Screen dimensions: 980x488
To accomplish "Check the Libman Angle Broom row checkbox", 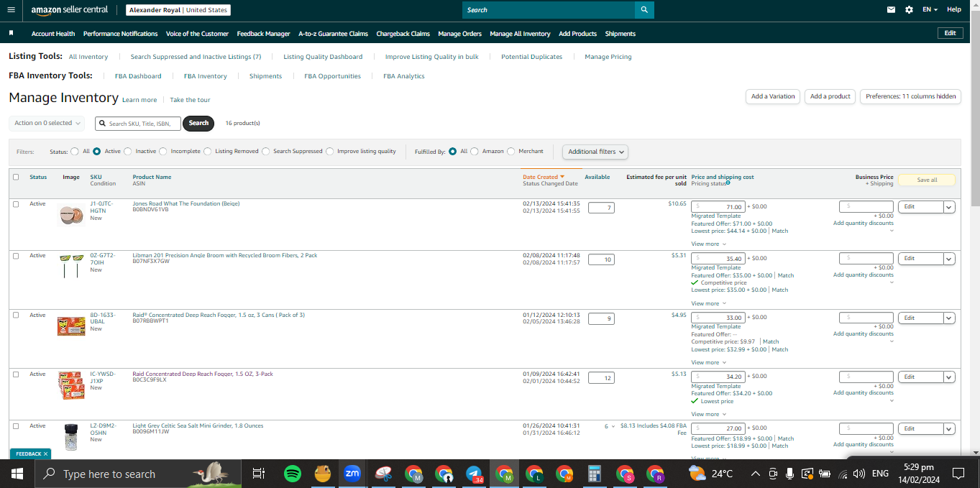I will coord(16,256).
